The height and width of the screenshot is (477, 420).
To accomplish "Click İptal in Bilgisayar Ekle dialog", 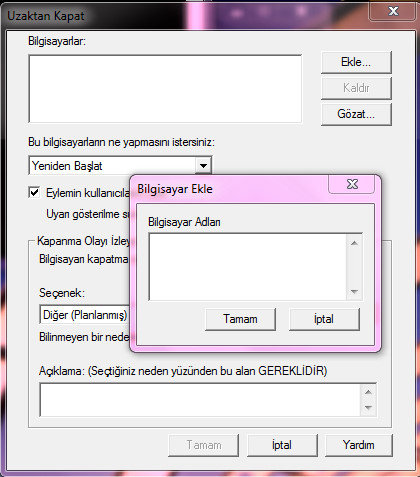I will 324,319.
